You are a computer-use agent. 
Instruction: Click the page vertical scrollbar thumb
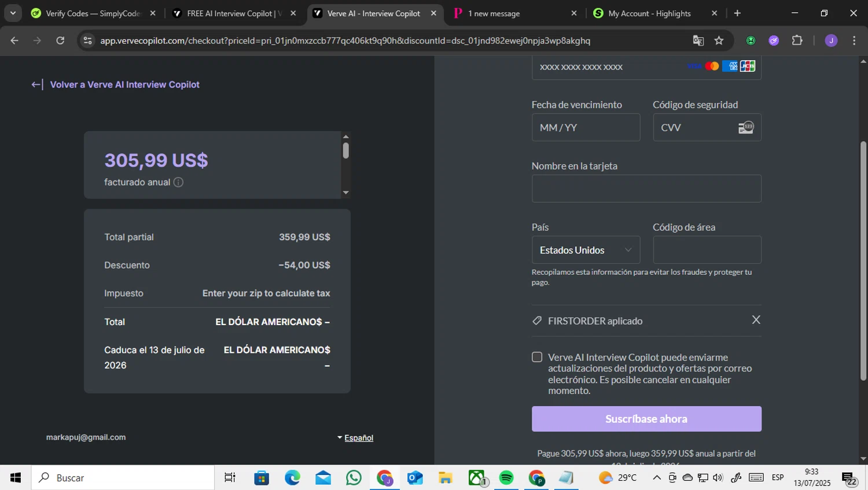click(x=863, y=260)
